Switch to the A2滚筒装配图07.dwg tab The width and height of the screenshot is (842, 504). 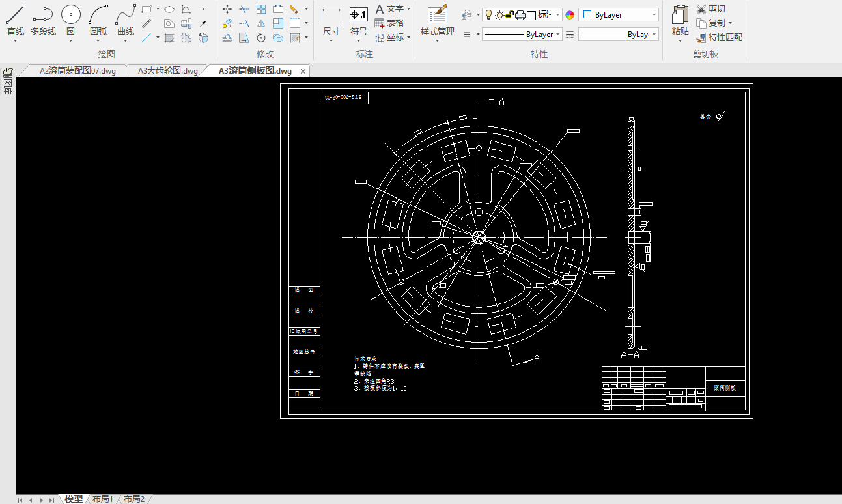[x=77, y=71]
